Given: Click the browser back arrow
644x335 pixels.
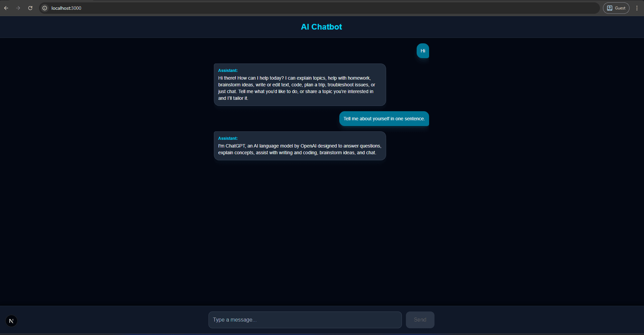Looking at the screenshot, I should click(x=6, y=8).
